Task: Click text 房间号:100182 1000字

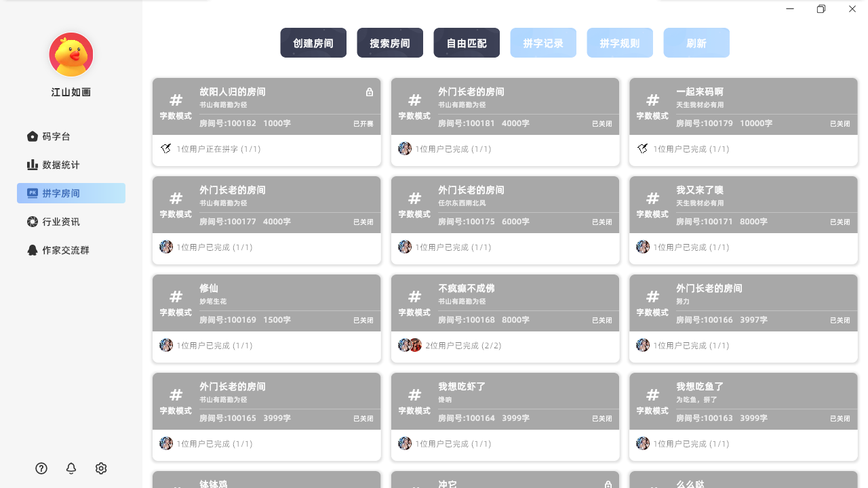Action: point(245,123)
